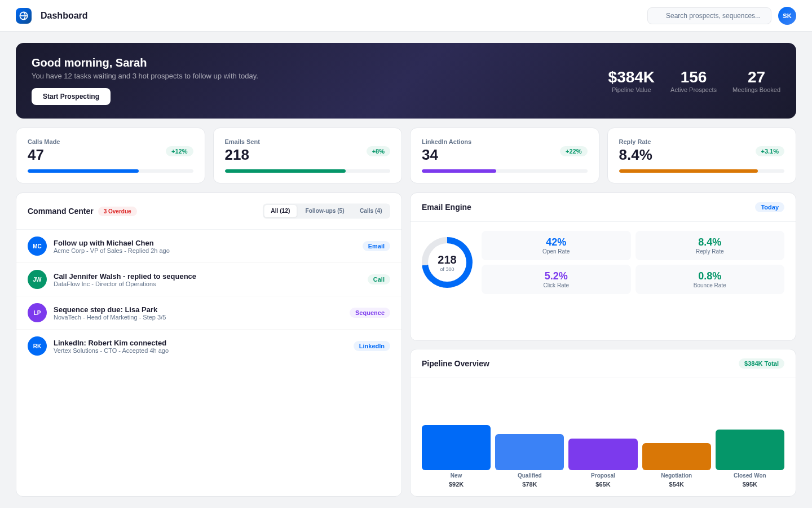Screen dimensions: 812x508
Task: Click the MC avatar for Michael Chen
Action: tap(37, 246)
